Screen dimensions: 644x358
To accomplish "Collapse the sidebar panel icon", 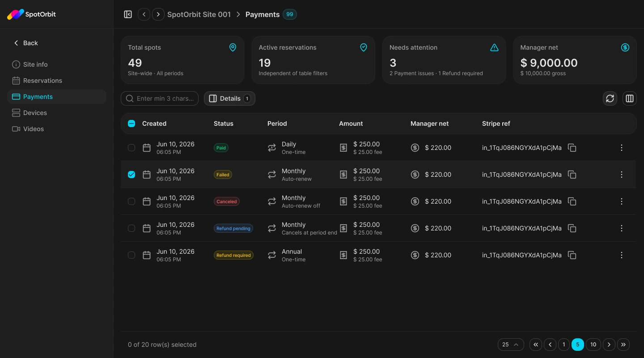I will point(128,14).
